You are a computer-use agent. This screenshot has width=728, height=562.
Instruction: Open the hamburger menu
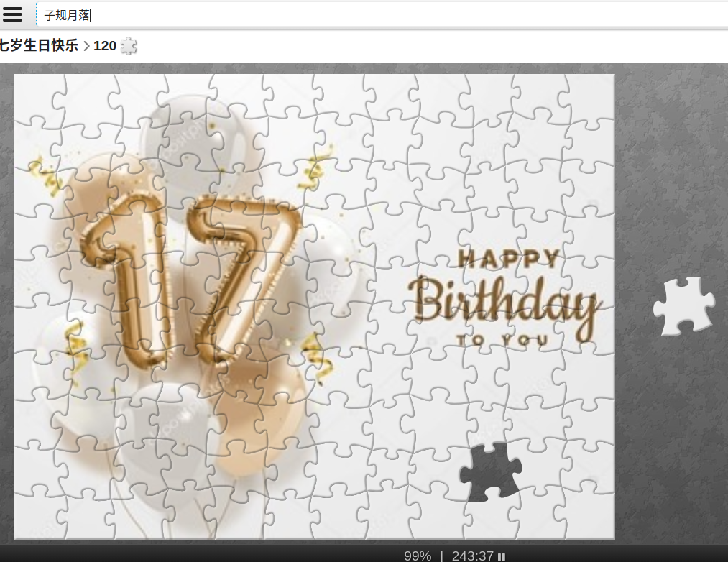pos(12,14)
